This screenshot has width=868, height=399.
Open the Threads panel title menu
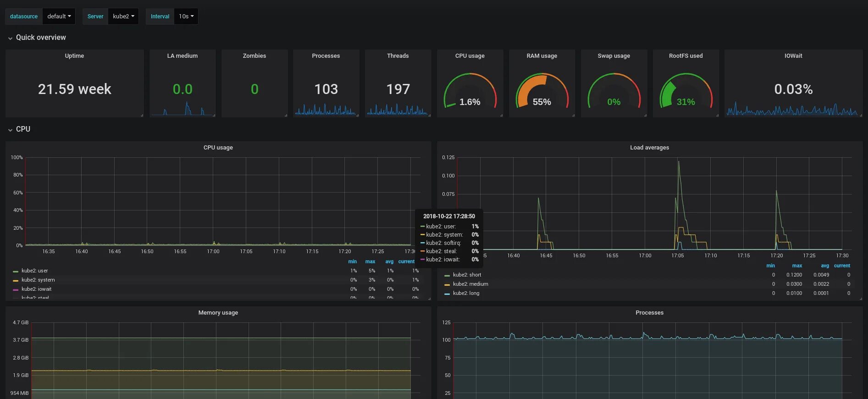coord(398,56)
